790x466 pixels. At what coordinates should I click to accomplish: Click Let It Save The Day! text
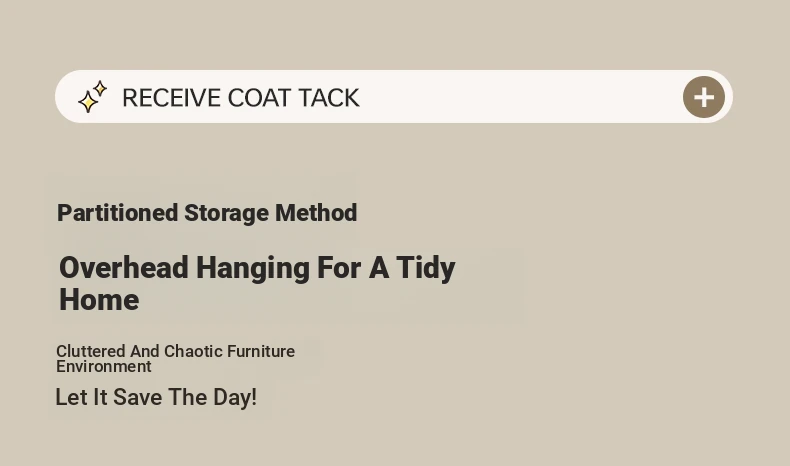pyautogui.click(x=156, y=397)
